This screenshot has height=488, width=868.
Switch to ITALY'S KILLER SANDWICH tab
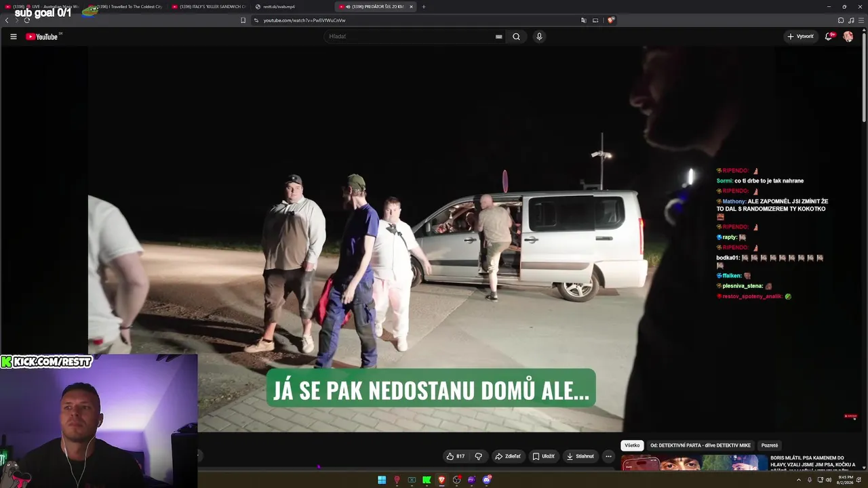coord(208,7)
